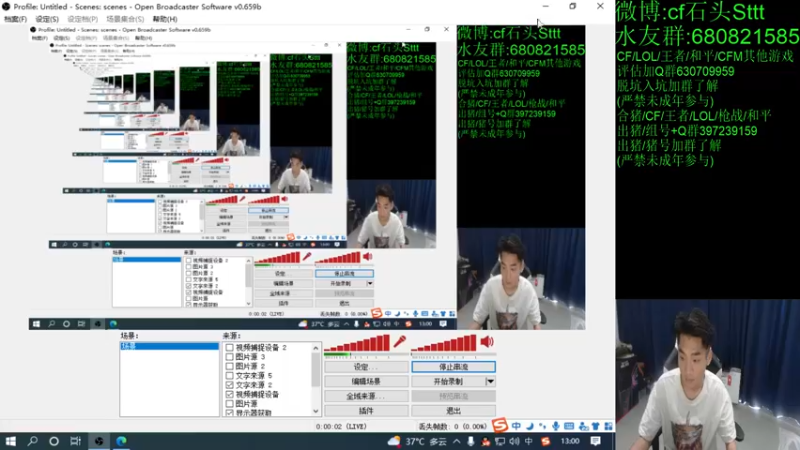This screenshot has height=450, width=800.
Task: Uncheck the 视频捕捉设备 source without a number
Action: click(x=229, y=394)
